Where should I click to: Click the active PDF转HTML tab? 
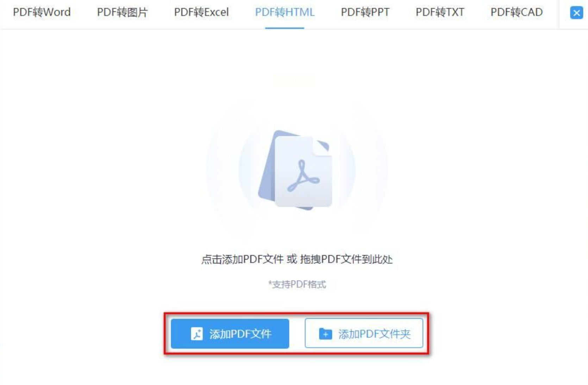pyautogui.click(x=284, y=12)
